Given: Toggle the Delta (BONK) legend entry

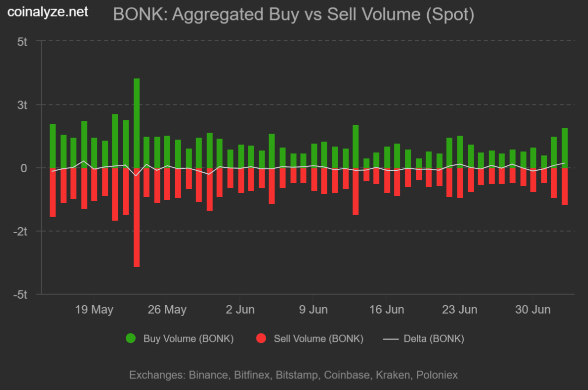Looking at the screenshot, I should [x=424, y=339].
